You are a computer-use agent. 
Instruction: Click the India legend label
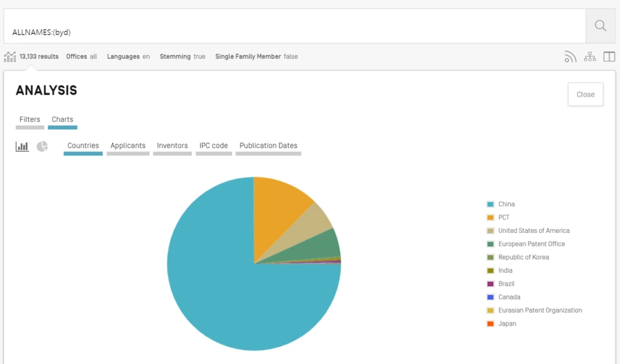click(505, 271)
